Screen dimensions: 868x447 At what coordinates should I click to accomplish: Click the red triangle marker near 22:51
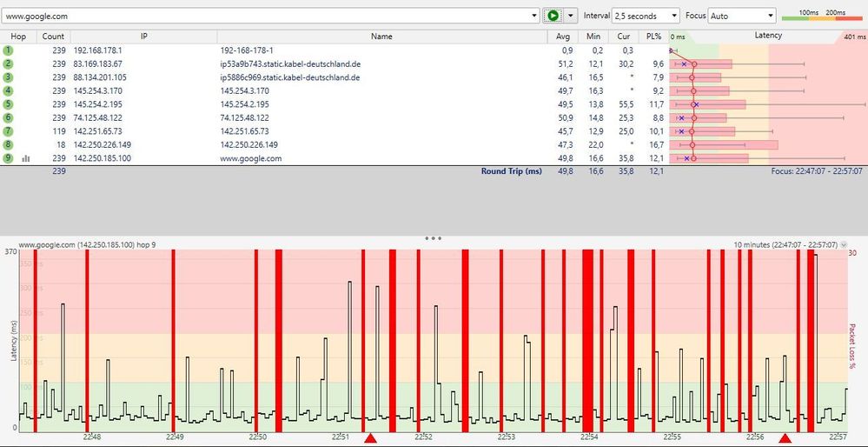point(370,438)
